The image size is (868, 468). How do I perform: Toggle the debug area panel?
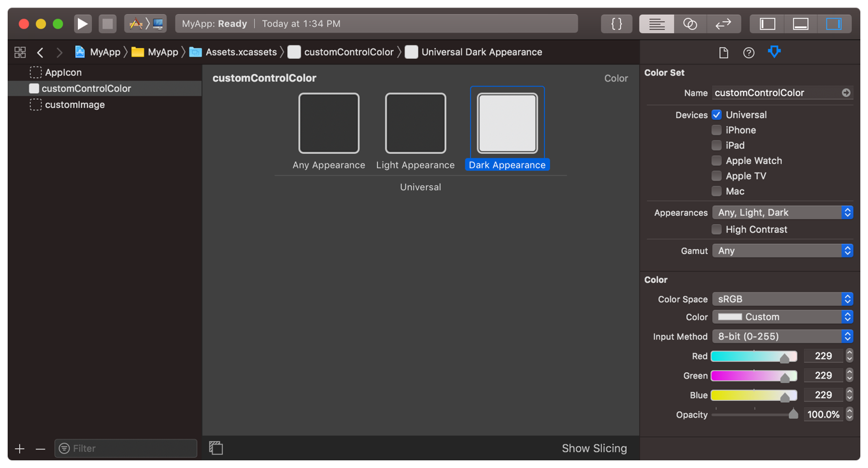[x=800, y=24]
